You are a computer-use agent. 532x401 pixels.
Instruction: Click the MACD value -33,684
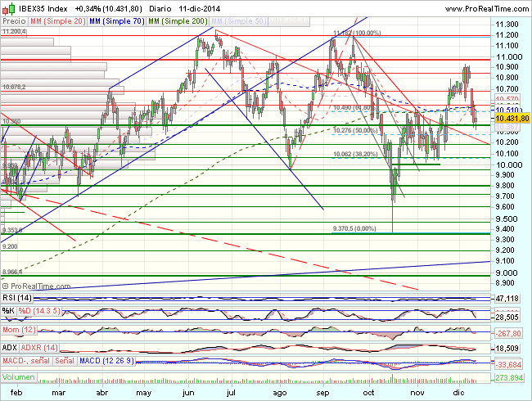click(508, 365)
